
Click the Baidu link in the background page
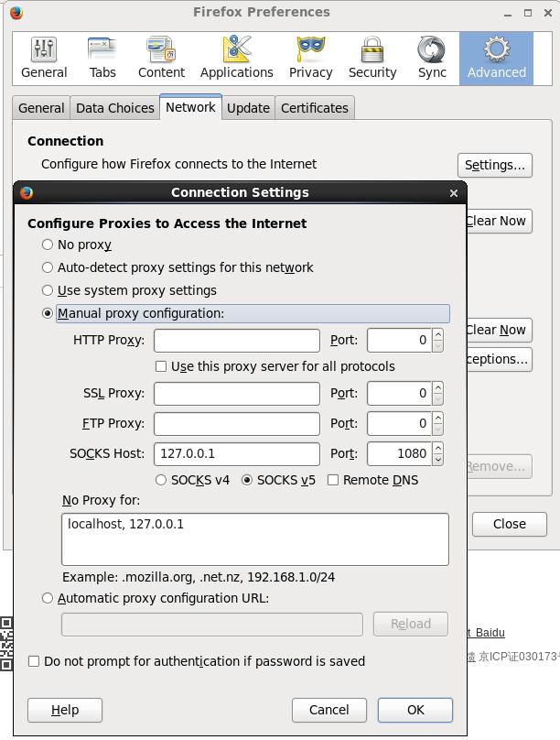tap(490, 633)
